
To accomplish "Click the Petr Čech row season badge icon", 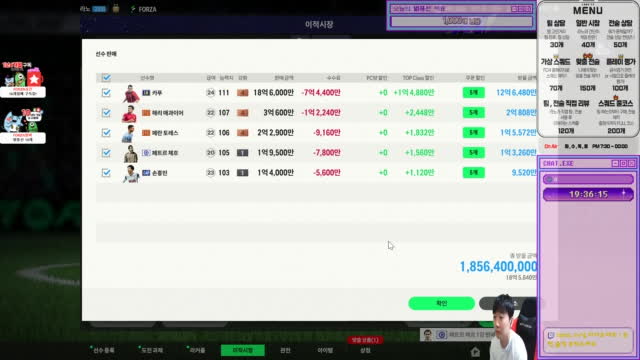I will 146,153.
